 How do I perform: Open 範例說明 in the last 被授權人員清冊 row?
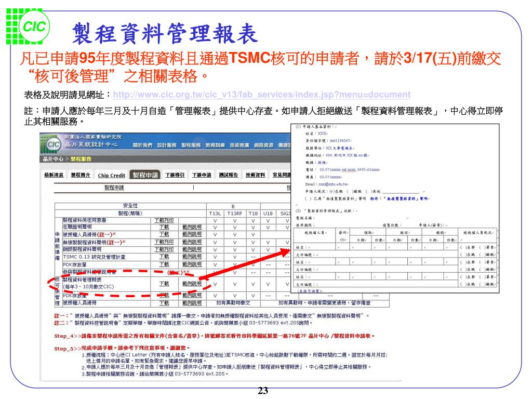[192, 303]
